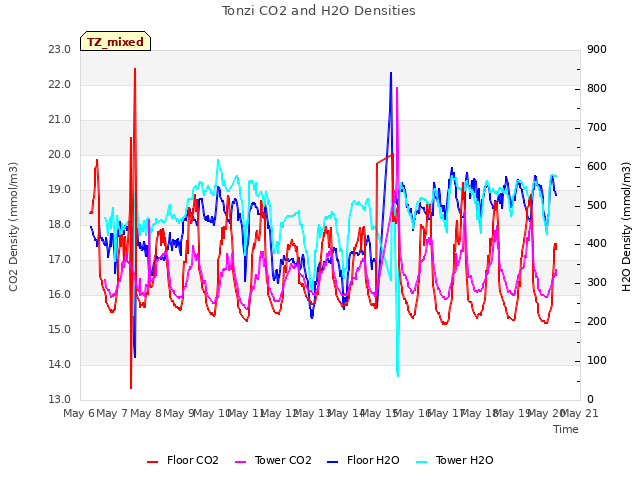Click the red Floor CO2 legend swatch
Image resolution: width=640 pixels, height=480 pixels.
[153, 462]
